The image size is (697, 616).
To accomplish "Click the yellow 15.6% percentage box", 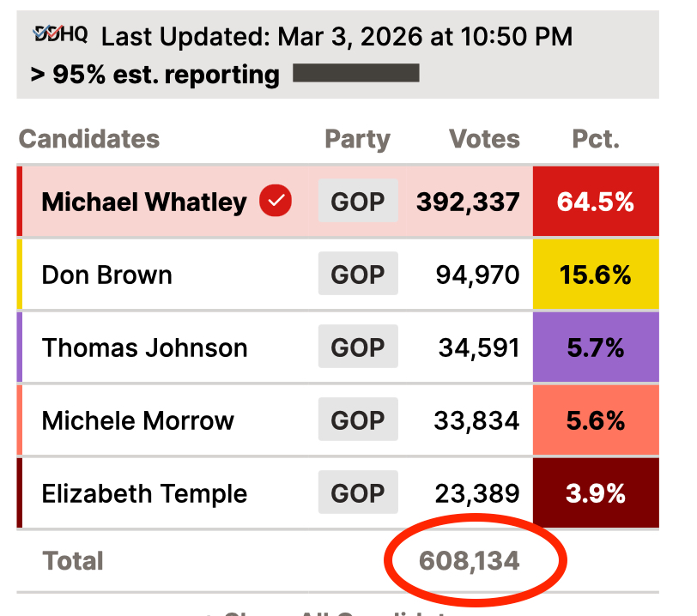I will coord(596,275).
